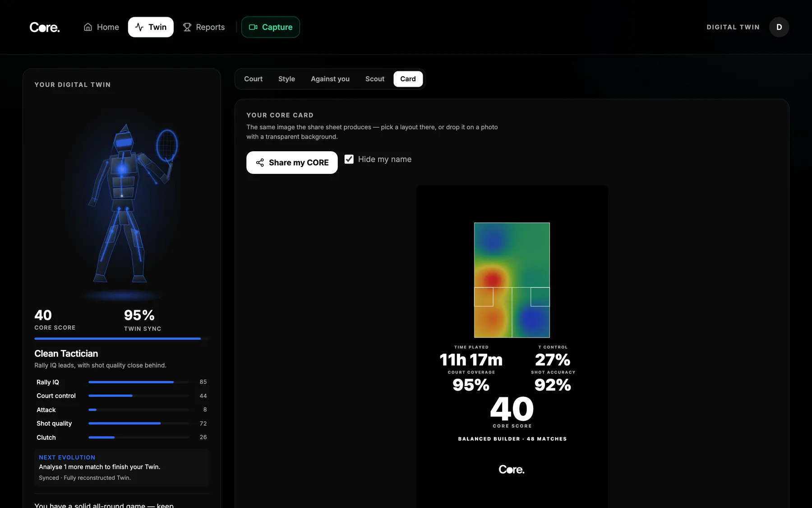Click the Core logo in header
The image size is (812, 508).
pos(45,28)
